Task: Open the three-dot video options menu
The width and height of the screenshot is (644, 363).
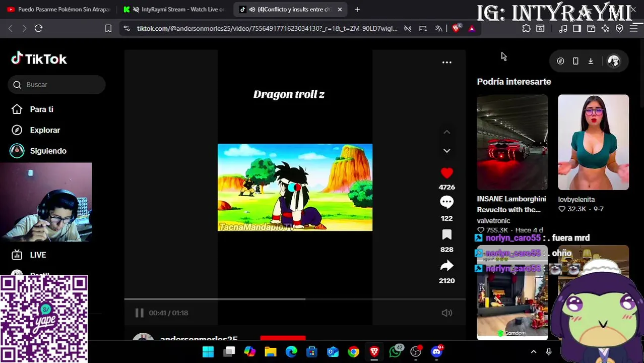Action: (x=446, y=63)
